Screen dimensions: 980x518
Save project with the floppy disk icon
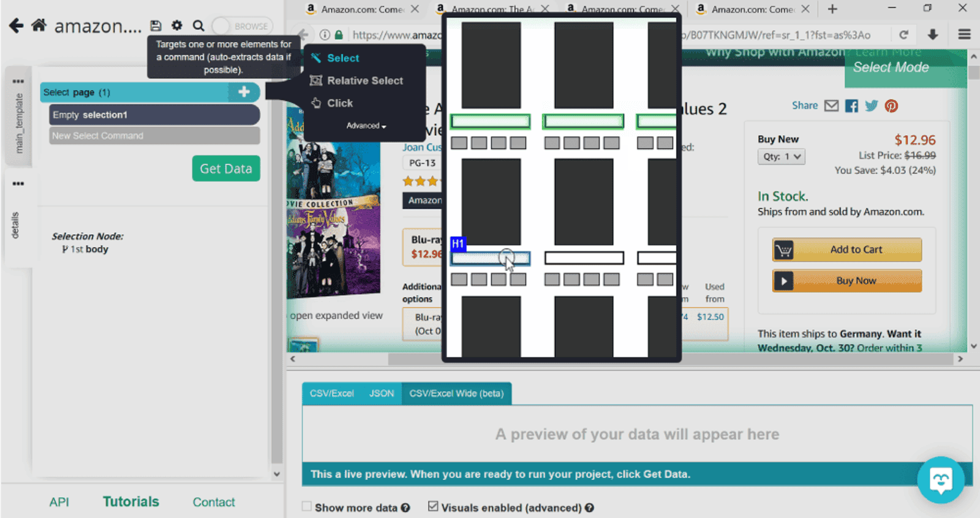[156, 26]
